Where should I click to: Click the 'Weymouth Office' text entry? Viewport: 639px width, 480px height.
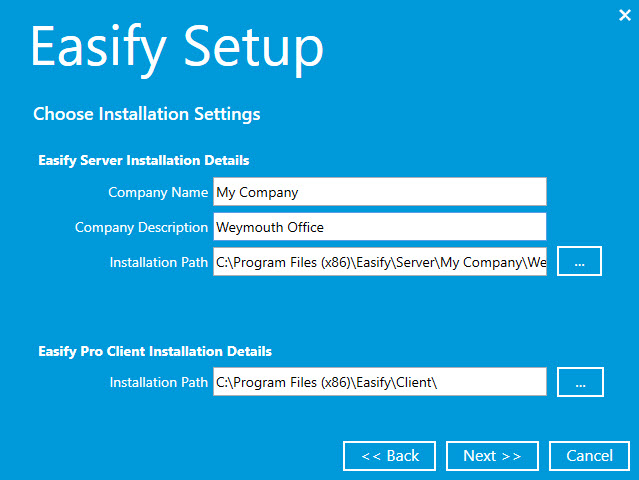(270, 227)
